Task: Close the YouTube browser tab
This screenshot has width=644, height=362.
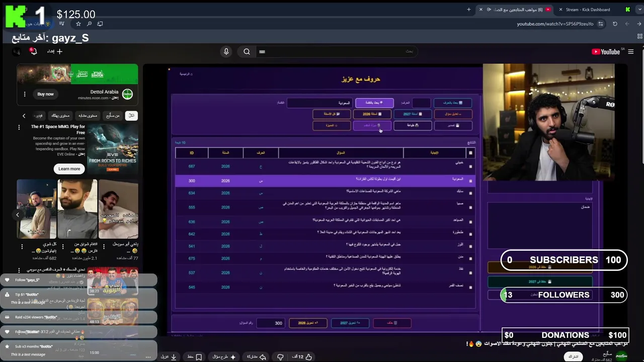Action: click(x=481, y=9)
